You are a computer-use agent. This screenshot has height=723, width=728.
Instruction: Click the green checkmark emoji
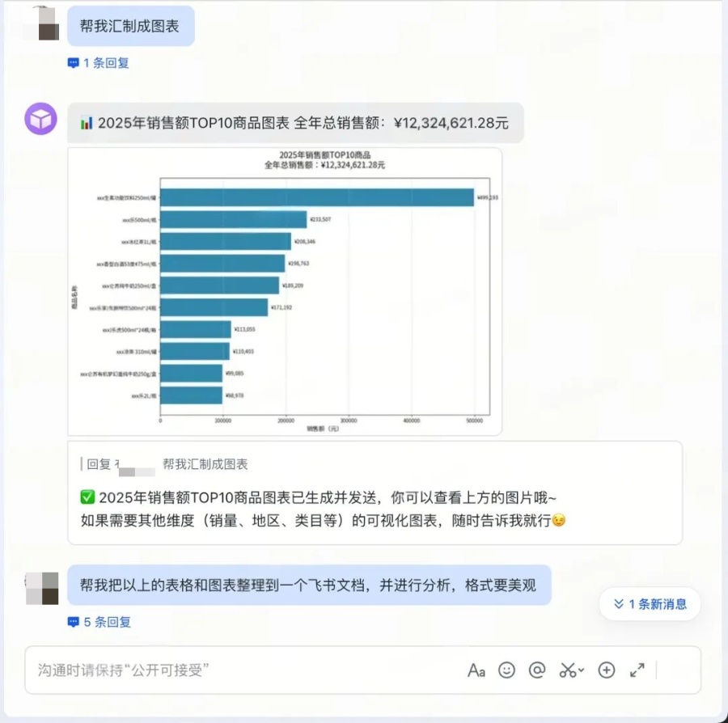(87, 497)
